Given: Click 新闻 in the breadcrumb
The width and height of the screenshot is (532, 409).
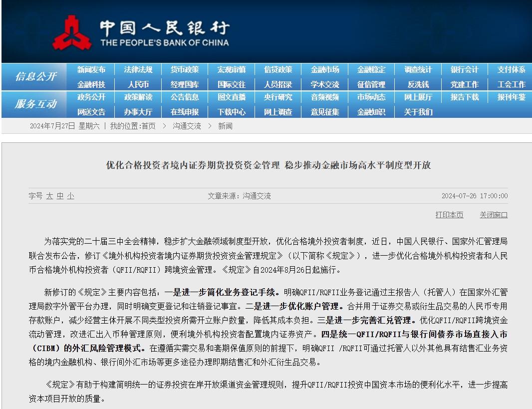Looking at the screenshot, I should tap(225, 126).
